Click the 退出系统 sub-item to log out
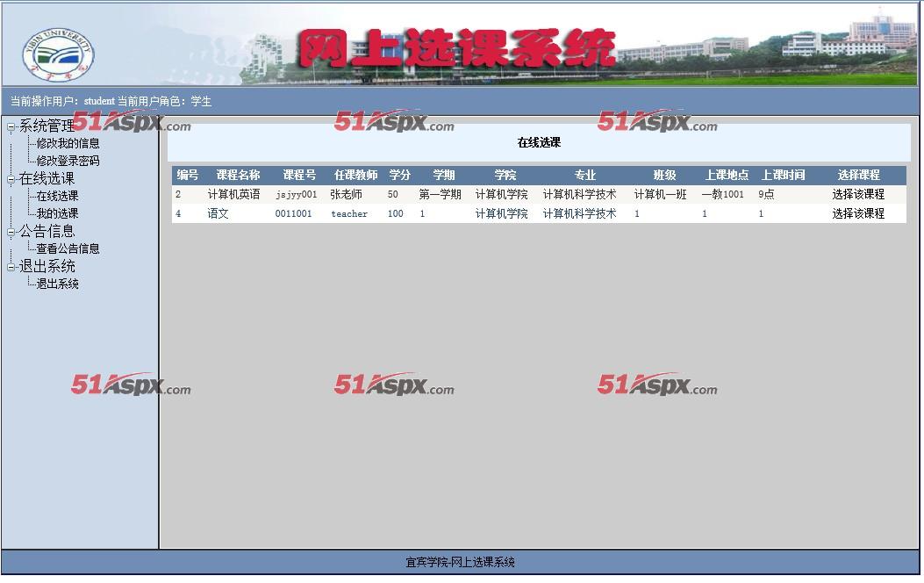The width and height of the screenshot is (924, 583). point(57,284)
